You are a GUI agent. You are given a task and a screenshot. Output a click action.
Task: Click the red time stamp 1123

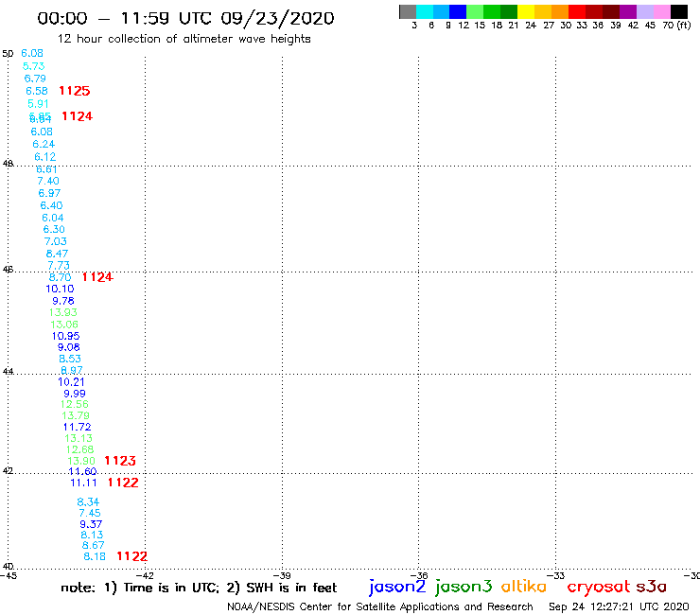pos(120,461)
